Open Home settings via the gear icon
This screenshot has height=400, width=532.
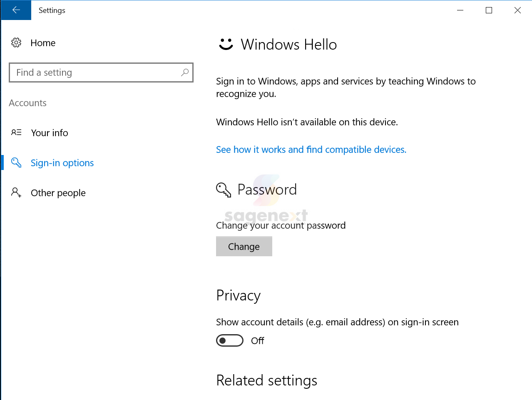click(x=16, y=42)
